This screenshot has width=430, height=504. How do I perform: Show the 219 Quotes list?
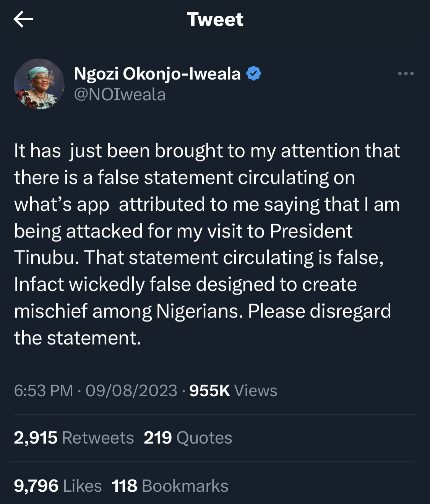(x=188, y=437)
